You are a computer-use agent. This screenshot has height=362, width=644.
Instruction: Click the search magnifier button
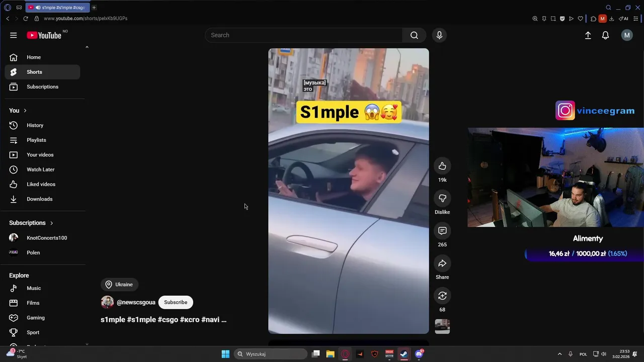click(414, 35)
